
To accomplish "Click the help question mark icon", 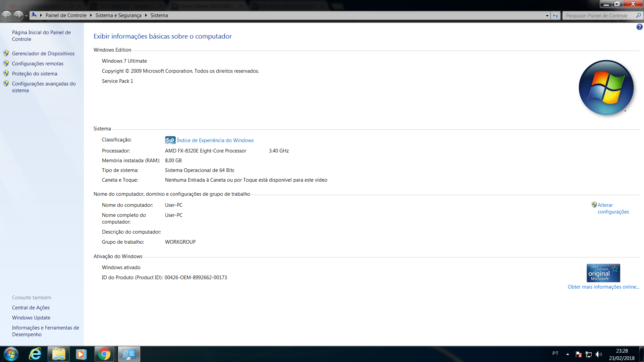I will pyautogui.click(x=639, y=27).
